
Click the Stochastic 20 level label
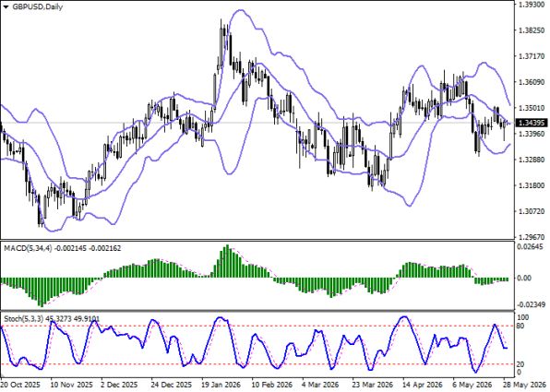click(520, 364)
